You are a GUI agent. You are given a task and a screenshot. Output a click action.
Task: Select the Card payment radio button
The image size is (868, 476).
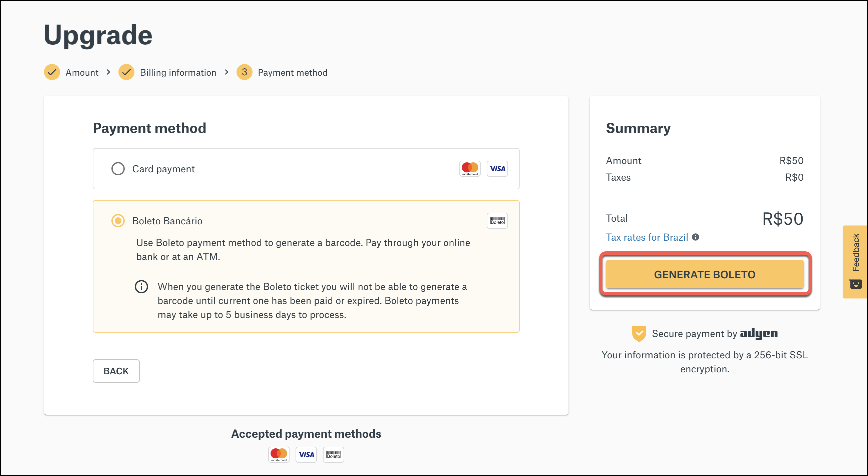point(118,169)
